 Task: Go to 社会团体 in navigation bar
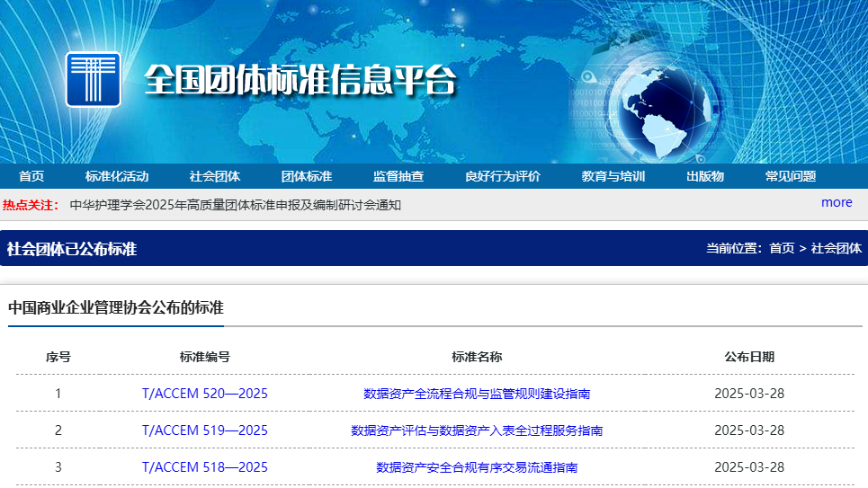(x=215, y=176)
